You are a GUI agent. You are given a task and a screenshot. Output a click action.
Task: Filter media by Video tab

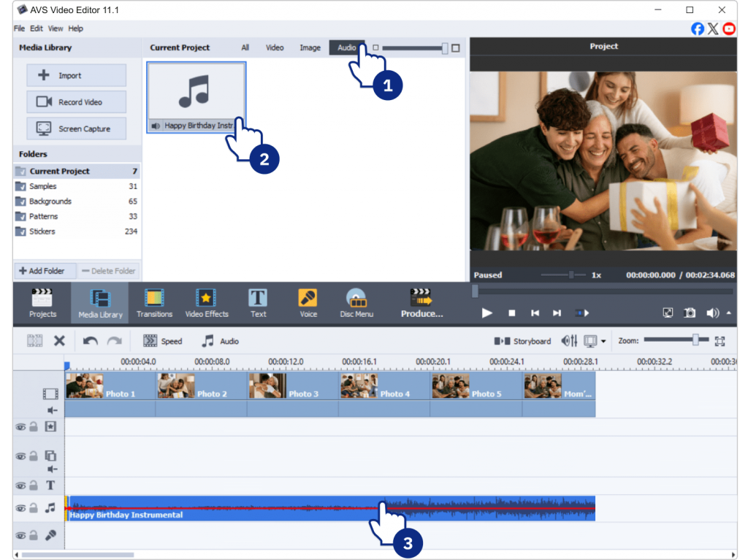point(275,47)
